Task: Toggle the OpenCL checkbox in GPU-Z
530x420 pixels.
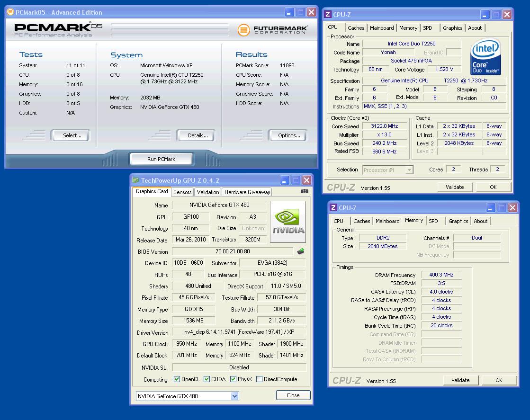Action: pyautogui.click(x=177, y=379)
